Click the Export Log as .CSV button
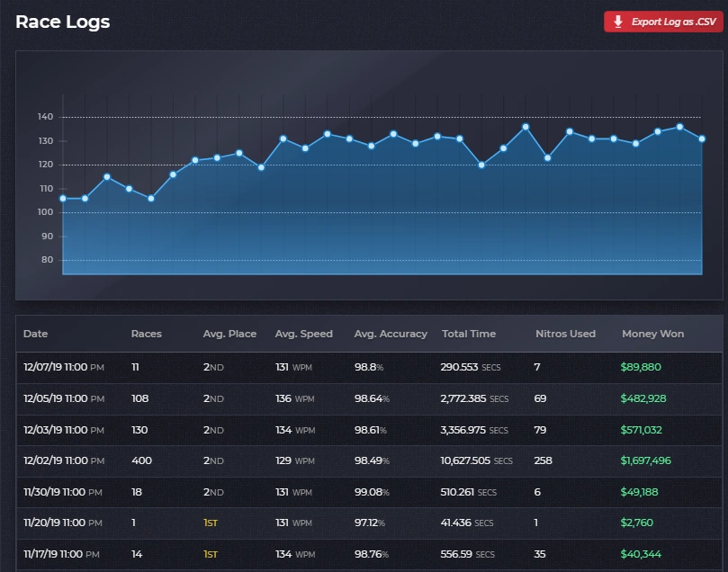Image resolution: width=728 pixels, height=572 pixels. pyautogui.click(x=666, y=21)
